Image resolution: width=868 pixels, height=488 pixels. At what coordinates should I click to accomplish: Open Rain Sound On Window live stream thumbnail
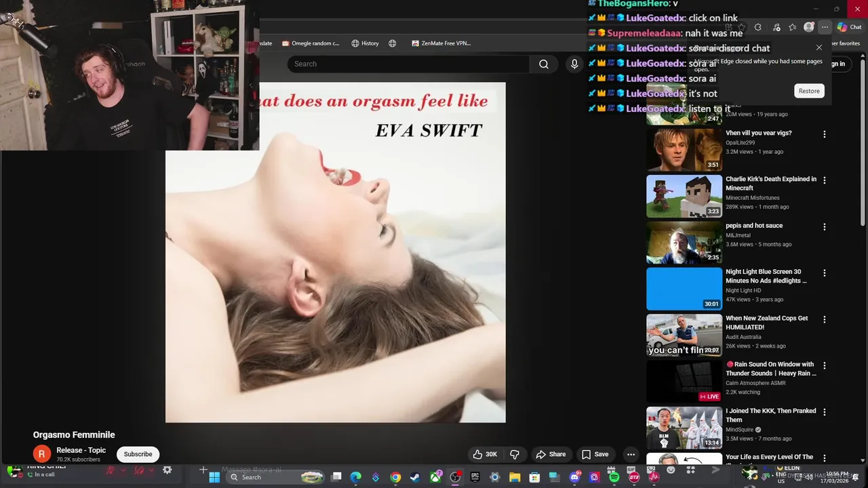(684, 381)
